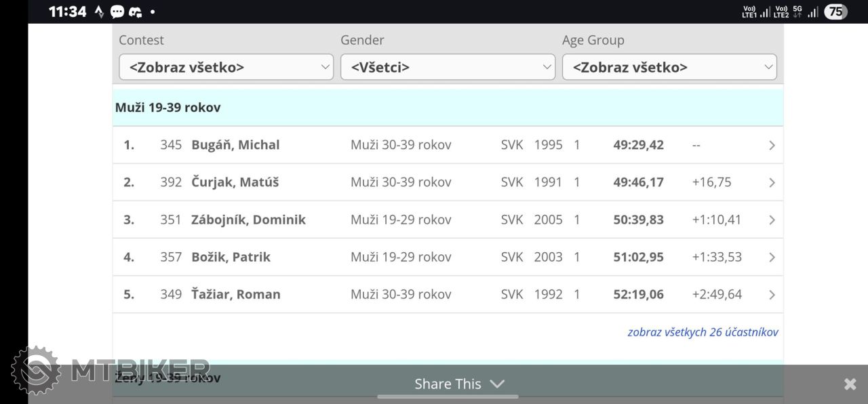Open result row for Zábojník, Dominik
The height and width of the screenshot is (404, 868).
click(448, 220)
